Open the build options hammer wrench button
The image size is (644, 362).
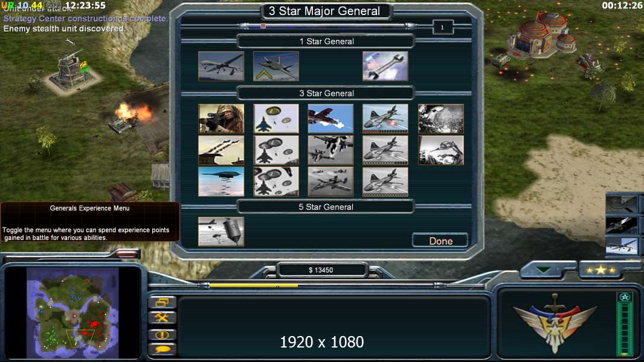point(163,318)
